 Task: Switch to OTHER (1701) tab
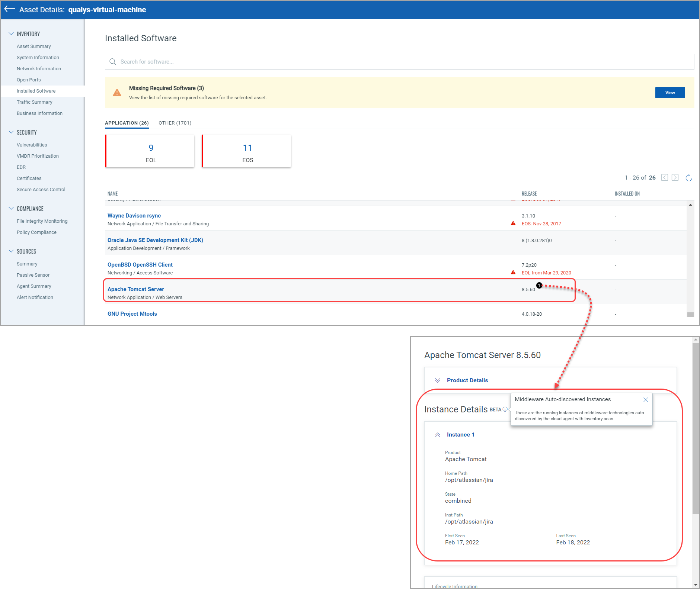coord(175,123)
